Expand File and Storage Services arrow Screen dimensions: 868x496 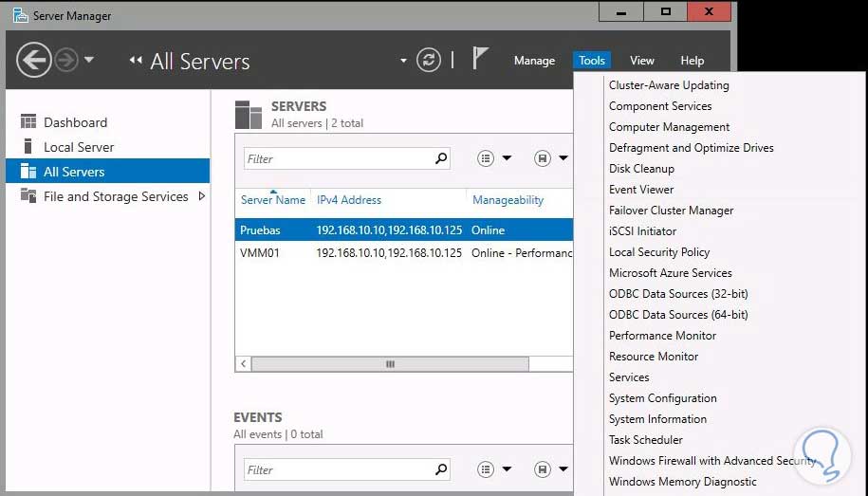point(201,196)
